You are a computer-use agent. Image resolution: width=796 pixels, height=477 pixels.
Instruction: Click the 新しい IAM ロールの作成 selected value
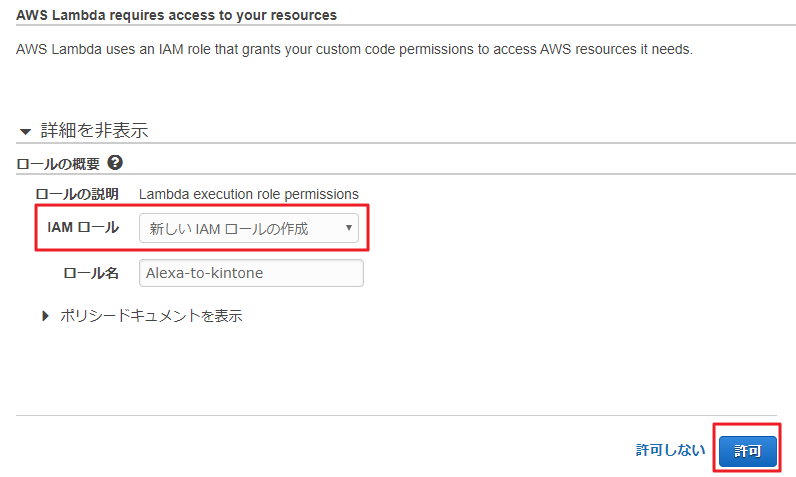point(229,229)
